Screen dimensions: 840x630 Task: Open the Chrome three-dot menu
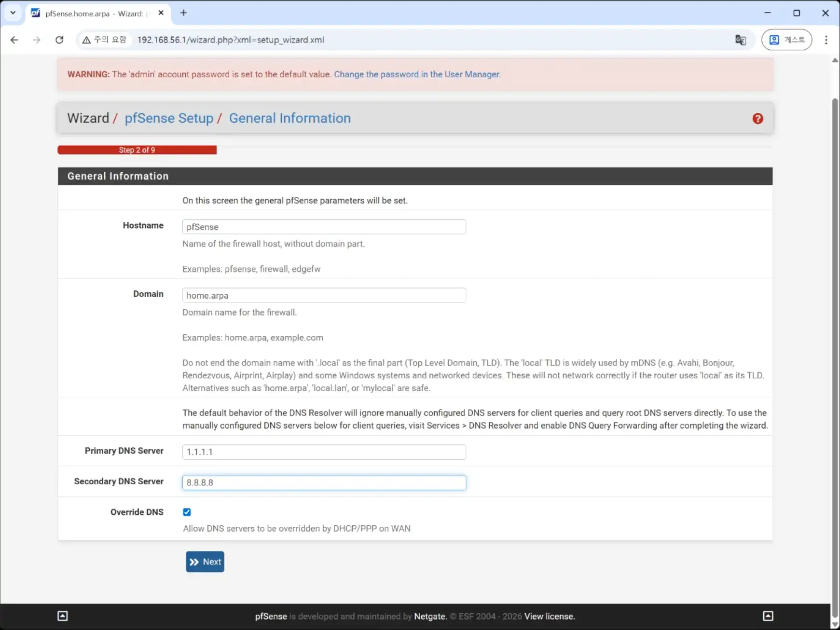pos(826,40)
